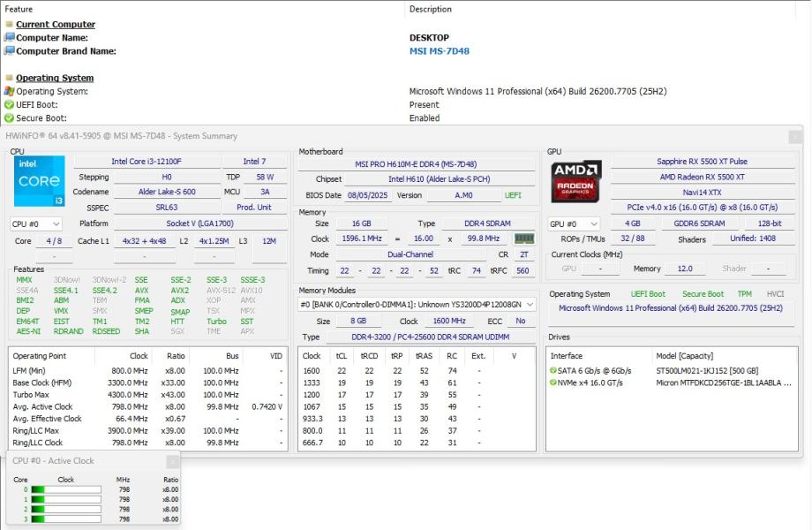Click the AMD Radeon Graphics logo
The height and width of the screenshot is (530, 812).
pos(575,181)
